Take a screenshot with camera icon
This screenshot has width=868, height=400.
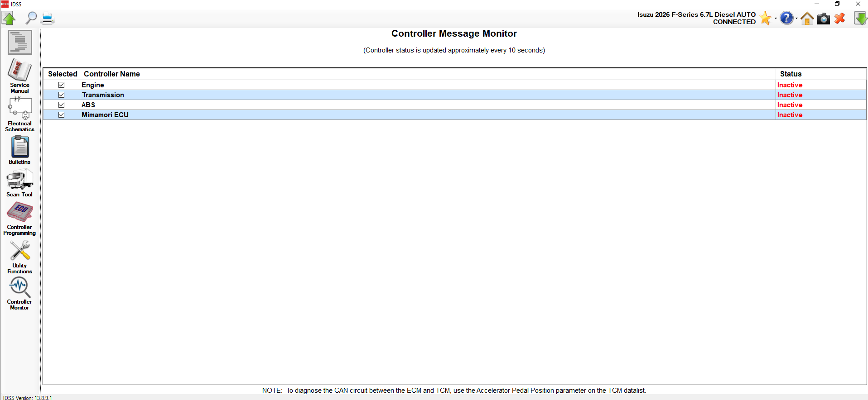click(824, 19)
